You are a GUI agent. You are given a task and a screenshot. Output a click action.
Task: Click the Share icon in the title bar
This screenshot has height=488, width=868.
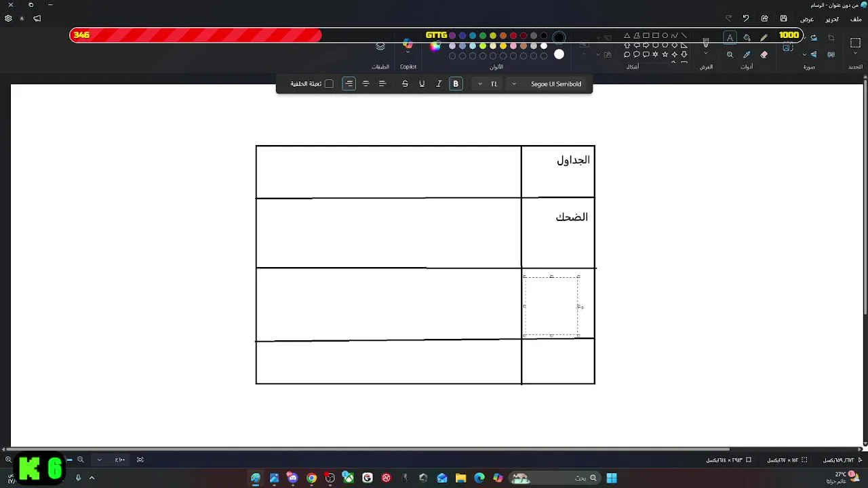point(765,18)
